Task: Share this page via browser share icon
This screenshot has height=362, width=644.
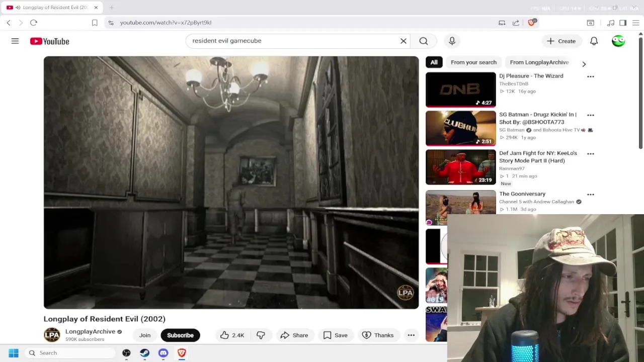Action: (516, 23)
